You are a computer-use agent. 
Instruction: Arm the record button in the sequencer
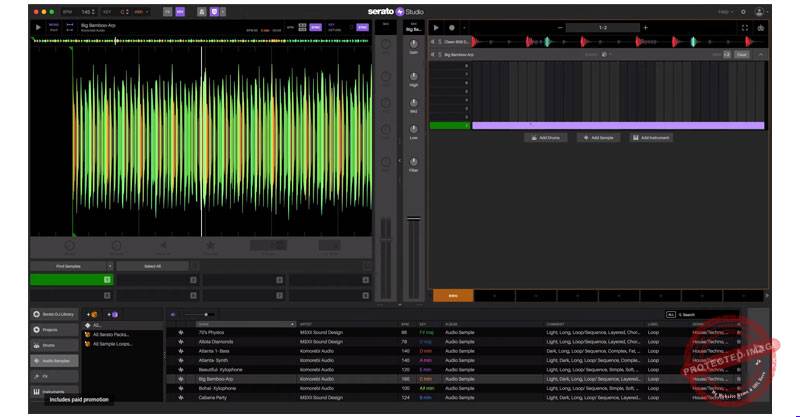(452, 28)
